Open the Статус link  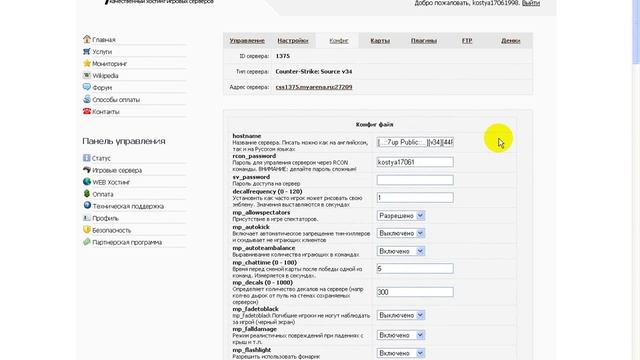[x=101, y=158]
